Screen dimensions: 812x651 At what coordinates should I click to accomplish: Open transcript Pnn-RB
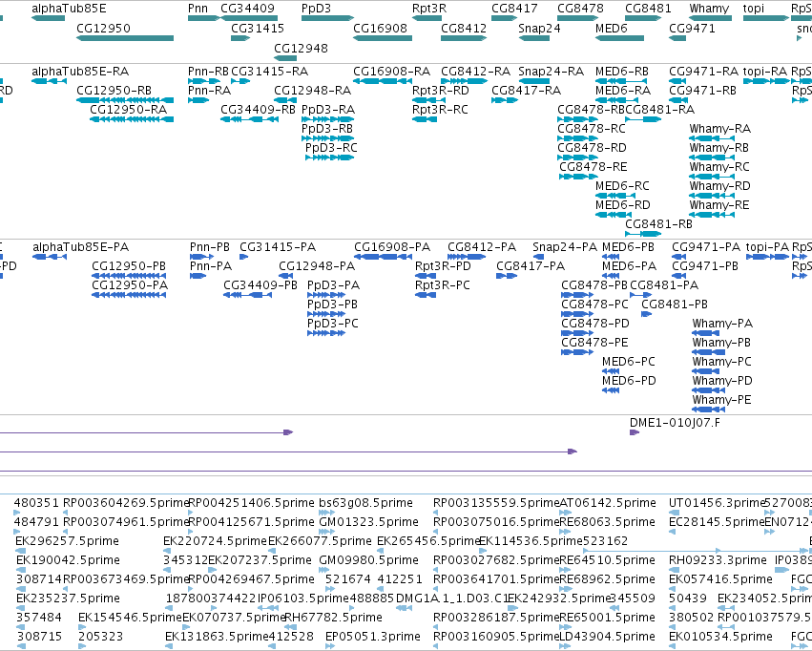point(208,72)
